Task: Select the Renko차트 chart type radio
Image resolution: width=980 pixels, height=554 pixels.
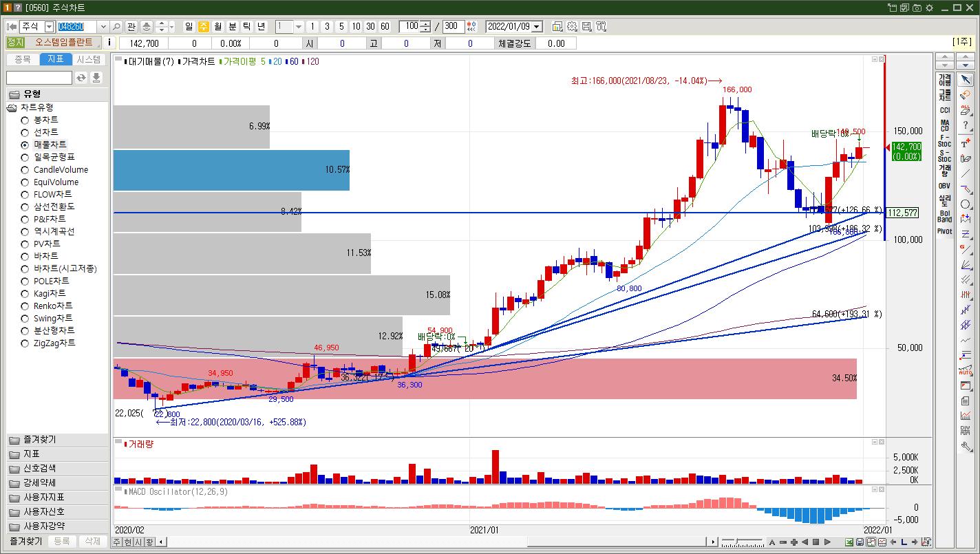Action: 25,306
